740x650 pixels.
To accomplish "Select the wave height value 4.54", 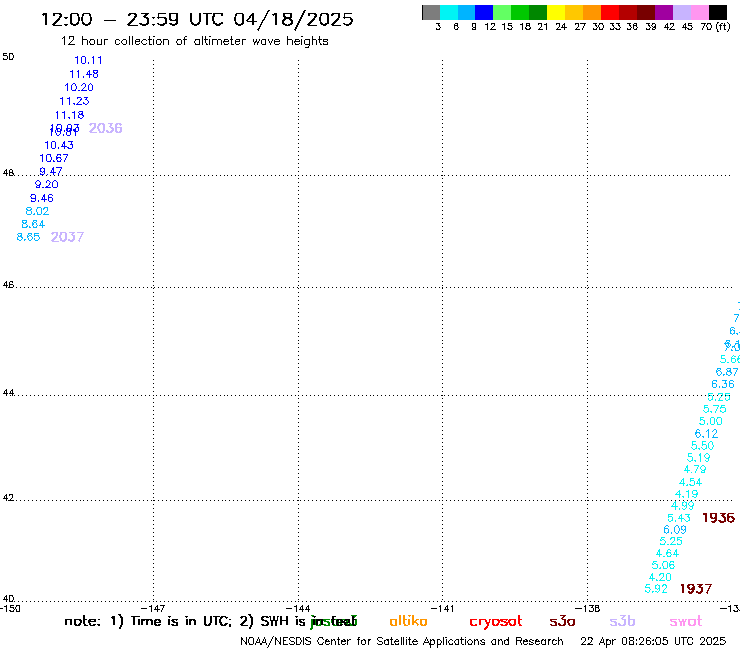I will point(690,482).
